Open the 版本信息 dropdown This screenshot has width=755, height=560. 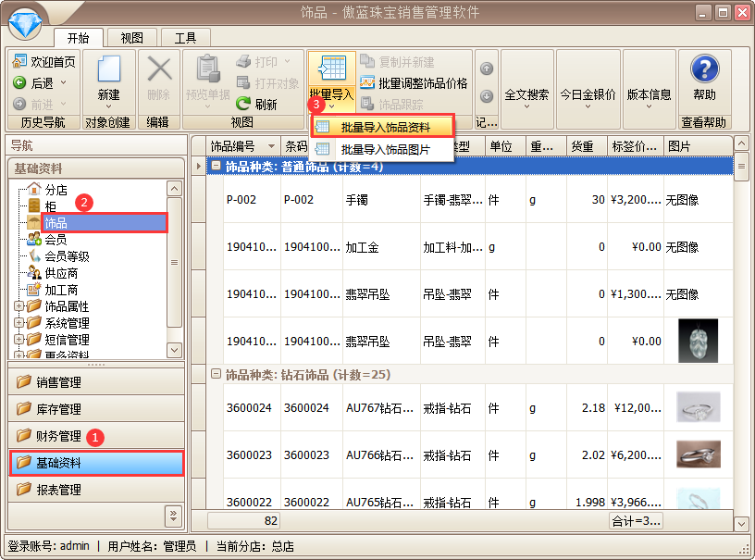click(650, 90)
